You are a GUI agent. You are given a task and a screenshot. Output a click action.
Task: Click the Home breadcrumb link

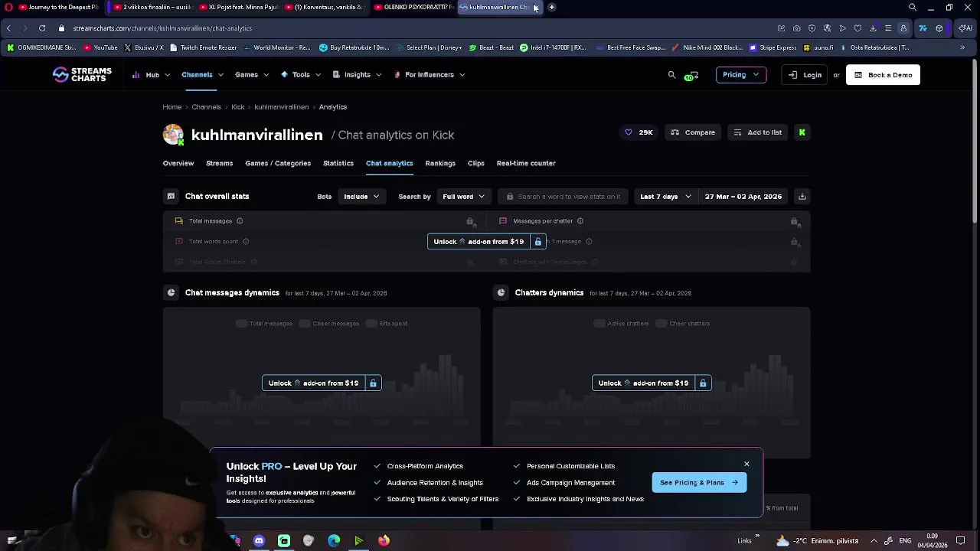172,107
